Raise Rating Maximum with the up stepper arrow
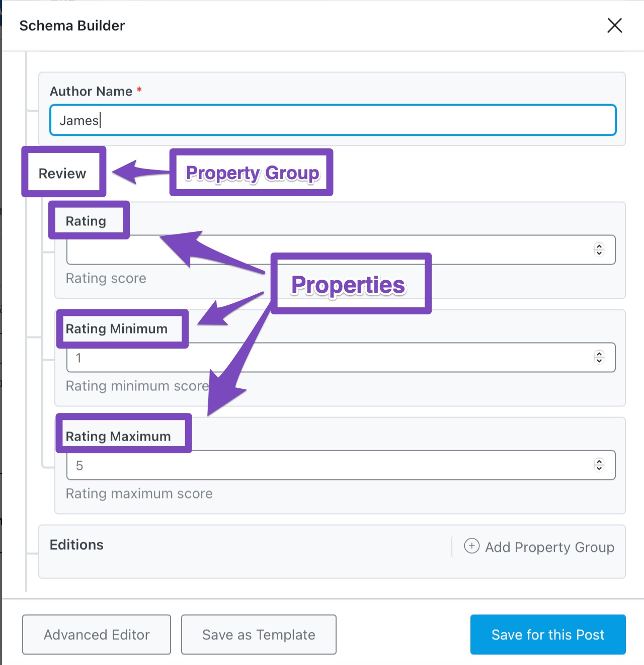This screenshot has width=644, height=665. [x=599, y=461]
